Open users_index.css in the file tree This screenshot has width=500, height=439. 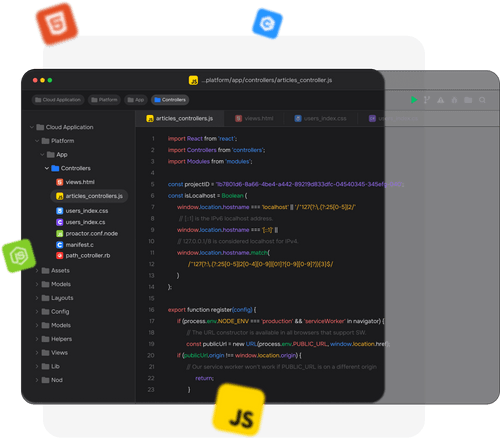pos(82,211)
